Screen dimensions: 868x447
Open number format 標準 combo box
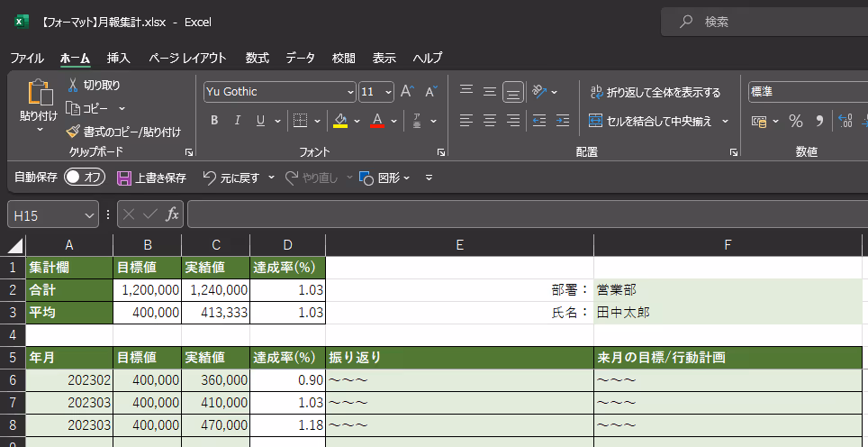click(809, 92)
